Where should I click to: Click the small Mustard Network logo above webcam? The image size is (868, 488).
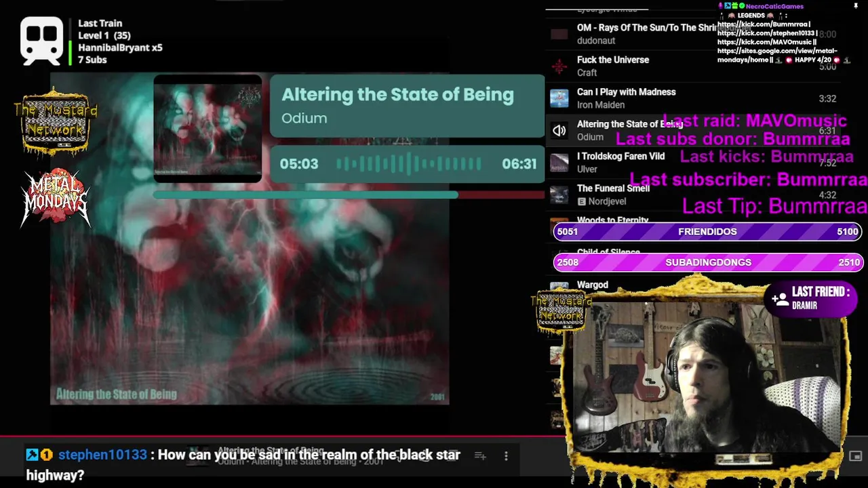[561, 312]
